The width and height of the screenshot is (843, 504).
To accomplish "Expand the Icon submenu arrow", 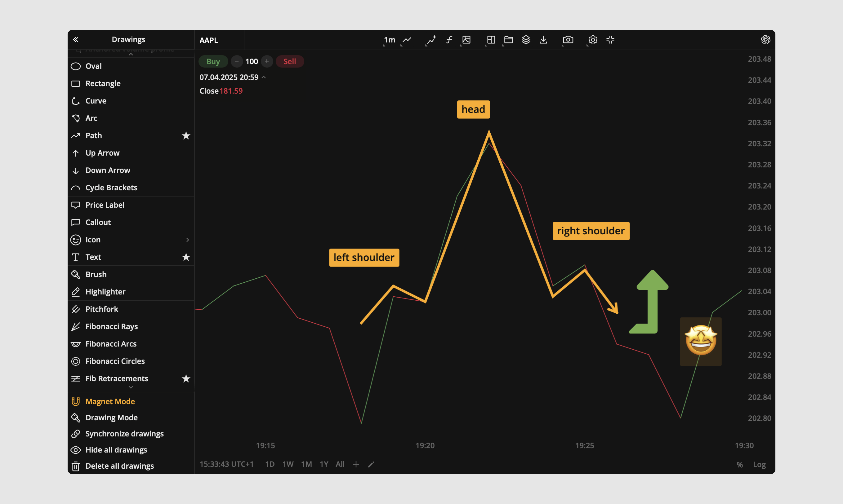I will [188, 240].
